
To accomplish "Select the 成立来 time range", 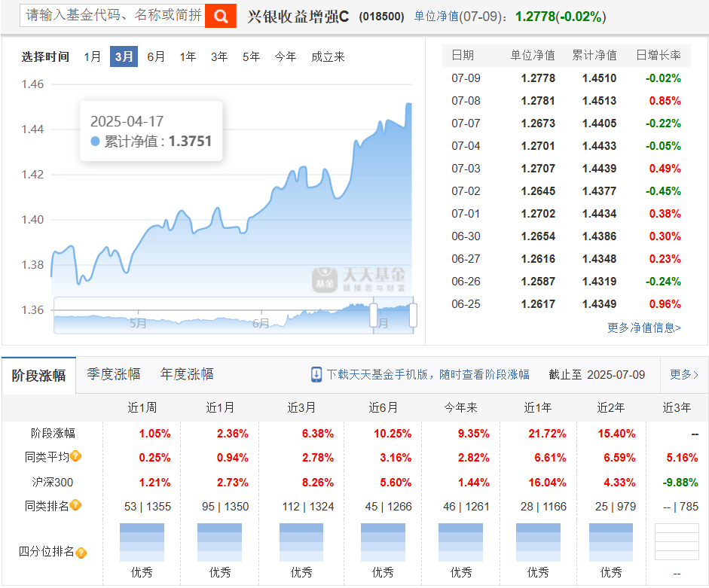I will [328, 56].
